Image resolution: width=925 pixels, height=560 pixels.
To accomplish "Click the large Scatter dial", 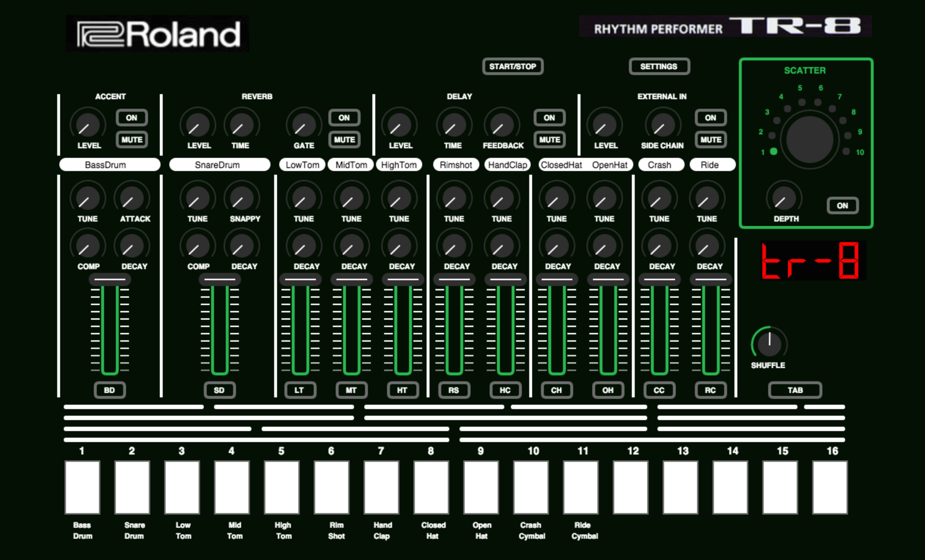I will tap(810, 140).
